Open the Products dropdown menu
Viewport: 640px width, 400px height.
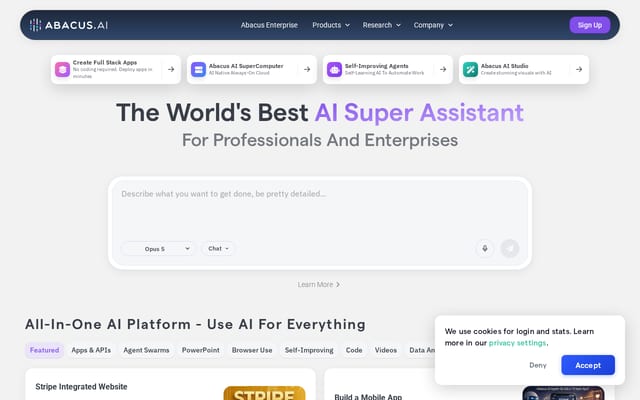pyautogui.click(x=331, y=25)
